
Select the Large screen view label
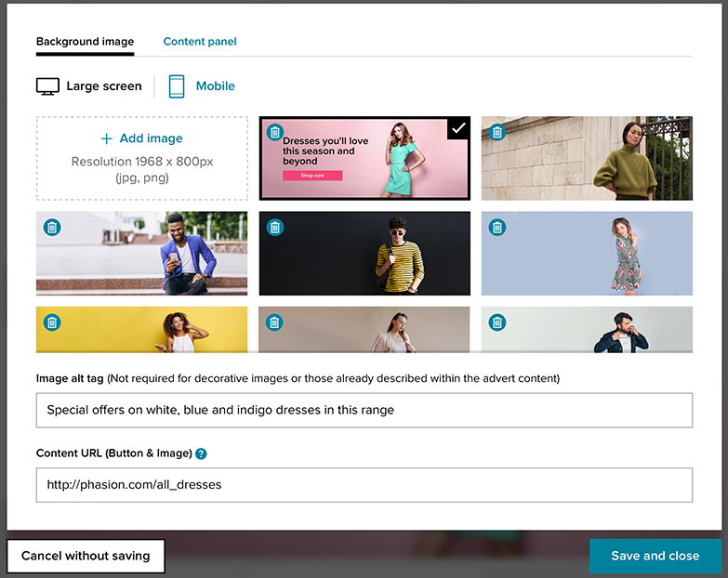tap(104, 86)
